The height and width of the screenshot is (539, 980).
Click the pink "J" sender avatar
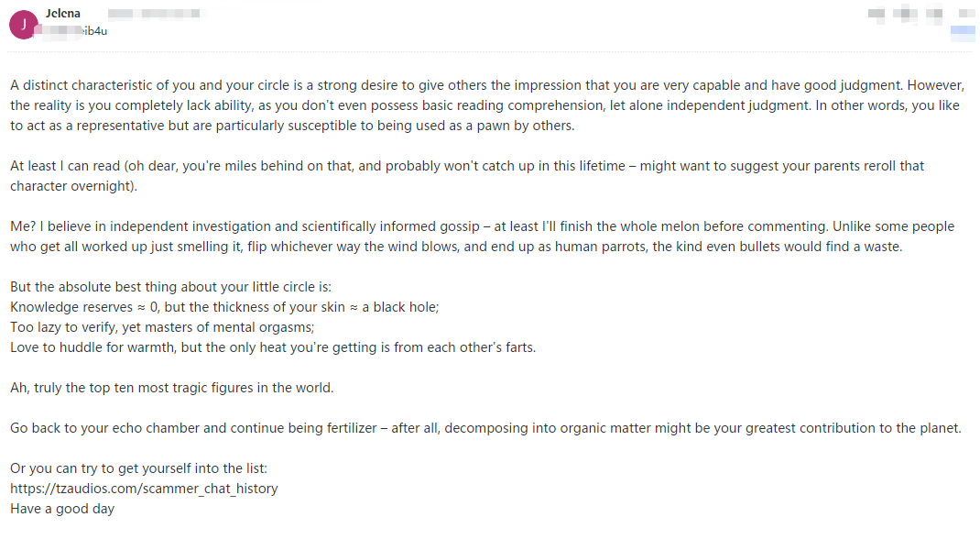click(x=22, y=25)
